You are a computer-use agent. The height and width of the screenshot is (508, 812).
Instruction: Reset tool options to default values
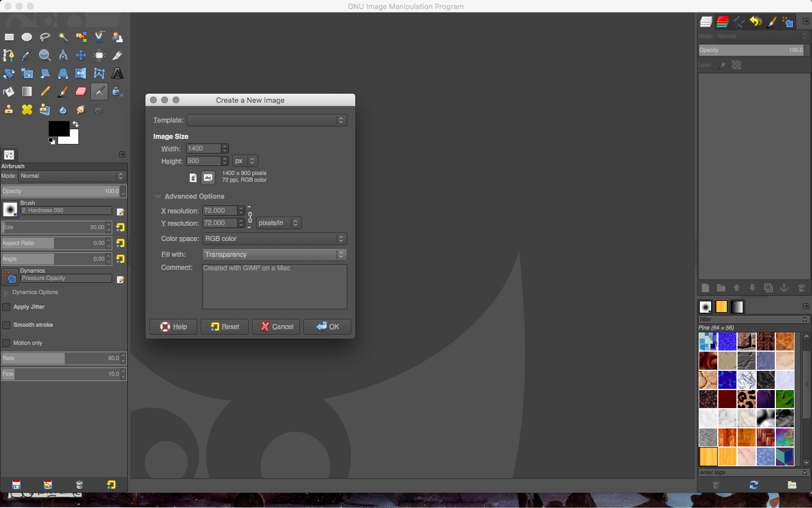pyautogui.click(x=111, y=485)
